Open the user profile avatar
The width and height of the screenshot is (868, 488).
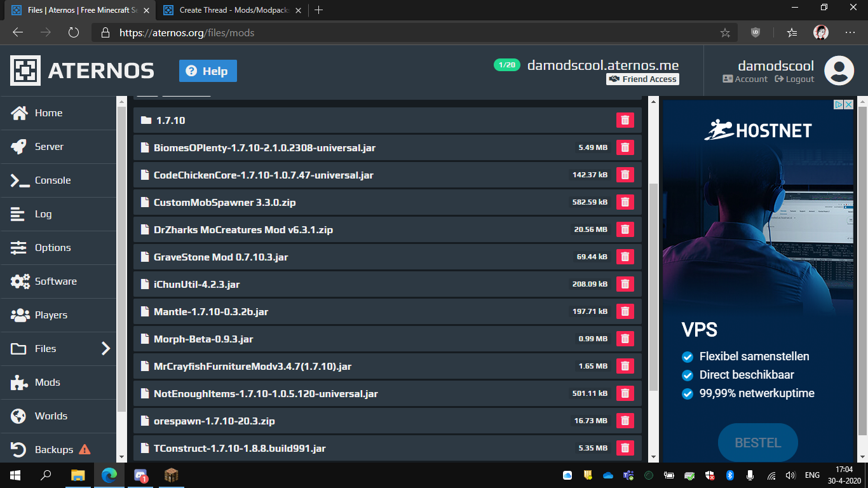(839, 71)
